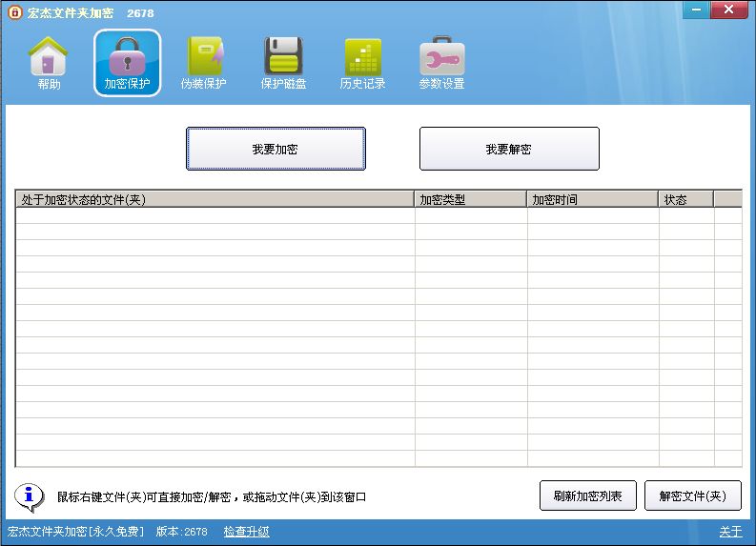This screenshot has width=756, height=546.
Task: Click 刷新加密列表 to refresh list
Action: coord(587,495)
